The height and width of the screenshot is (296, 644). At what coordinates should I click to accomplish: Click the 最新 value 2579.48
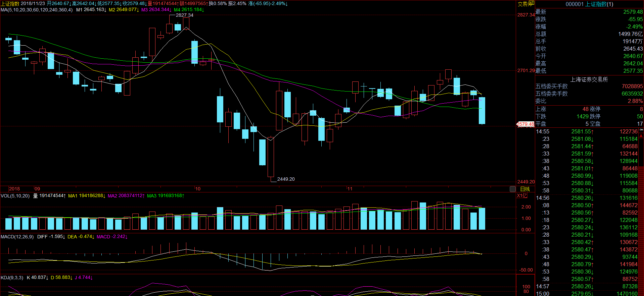pos(633,12)
